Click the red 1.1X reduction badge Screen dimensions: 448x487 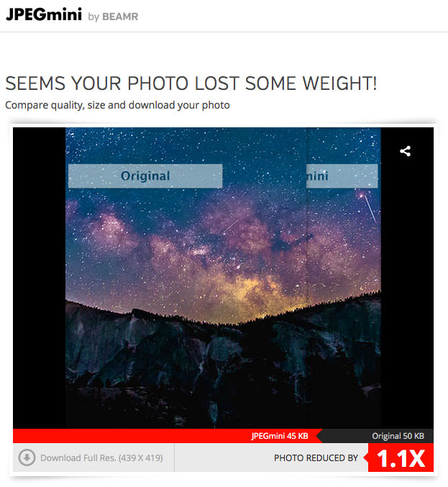coord(401,458)
